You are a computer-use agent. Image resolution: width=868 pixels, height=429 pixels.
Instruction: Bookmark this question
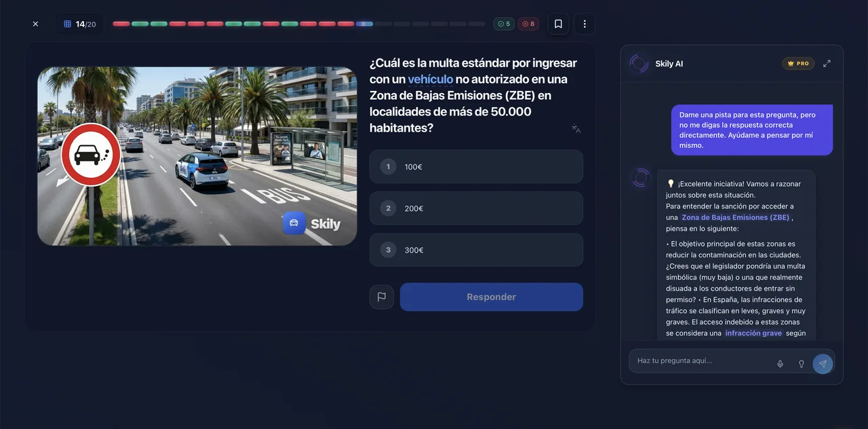(x=558, y=24)
